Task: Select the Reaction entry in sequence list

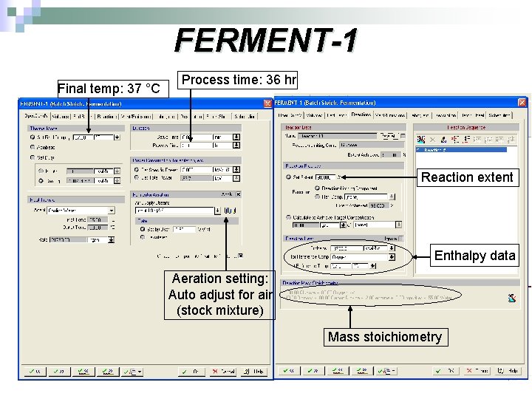Action: pos(461,149)
